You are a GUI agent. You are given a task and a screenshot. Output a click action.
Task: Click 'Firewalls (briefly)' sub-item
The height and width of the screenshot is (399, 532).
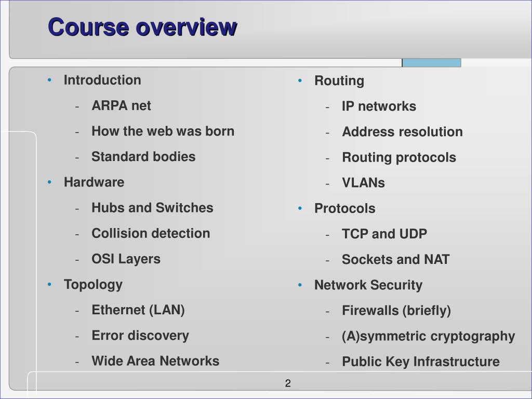[x=396, y=311]
